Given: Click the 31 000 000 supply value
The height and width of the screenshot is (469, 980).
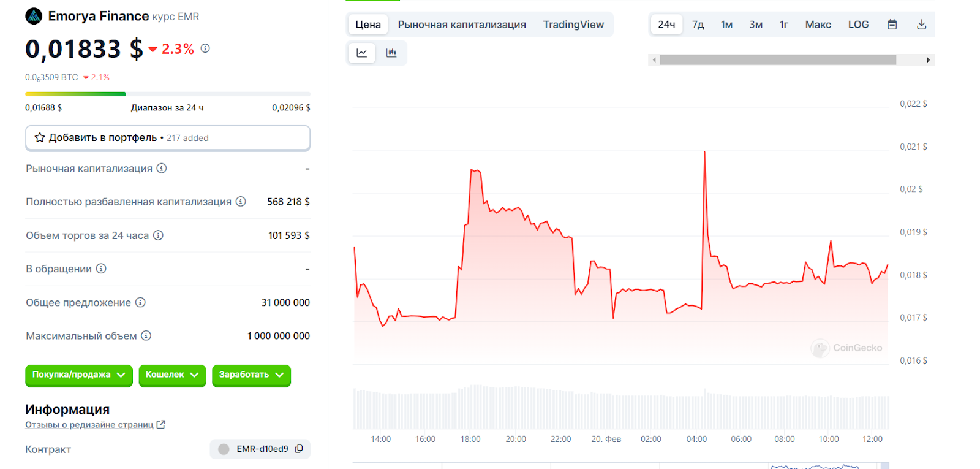Looking at the screenshot, I should pyautogui.click(x=285, y=302).
